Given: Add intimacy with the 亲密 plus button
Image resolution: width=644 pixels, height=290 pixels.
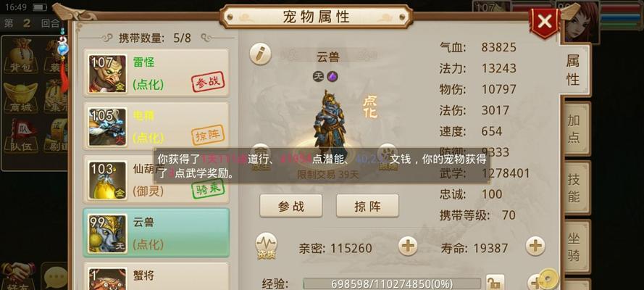Looking at the screenshot, I should click(407, 246).
